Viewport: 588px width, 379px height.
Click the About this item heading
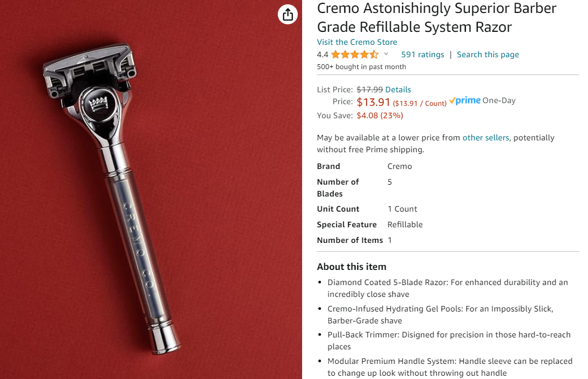pos(351,267)
